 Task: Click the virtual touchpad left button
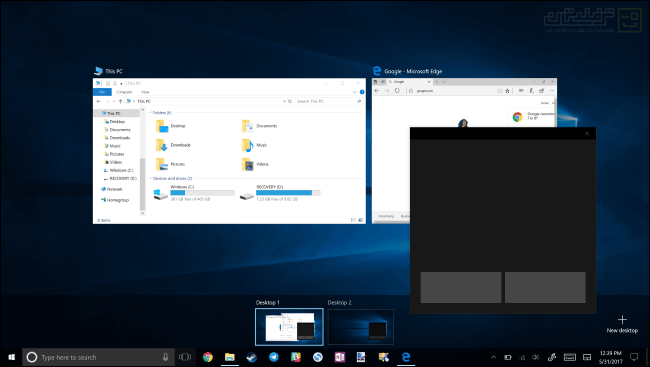(461, 287)
